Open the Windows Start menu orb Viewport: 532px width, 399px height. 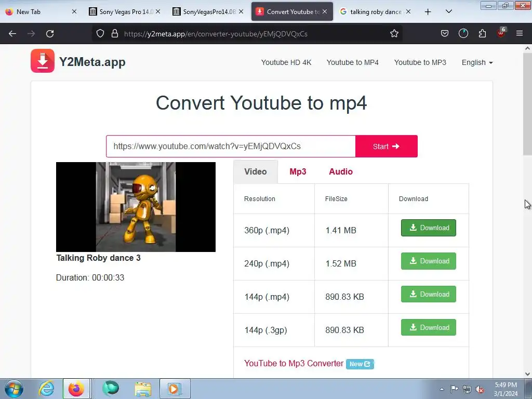[x=14, y=389]
